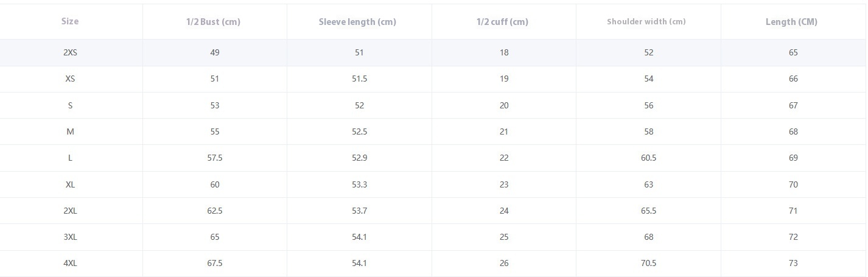The height and width of the screenshot is (277, 868).
Task: Click the 3XL size row label
Action: pos(70,237)
